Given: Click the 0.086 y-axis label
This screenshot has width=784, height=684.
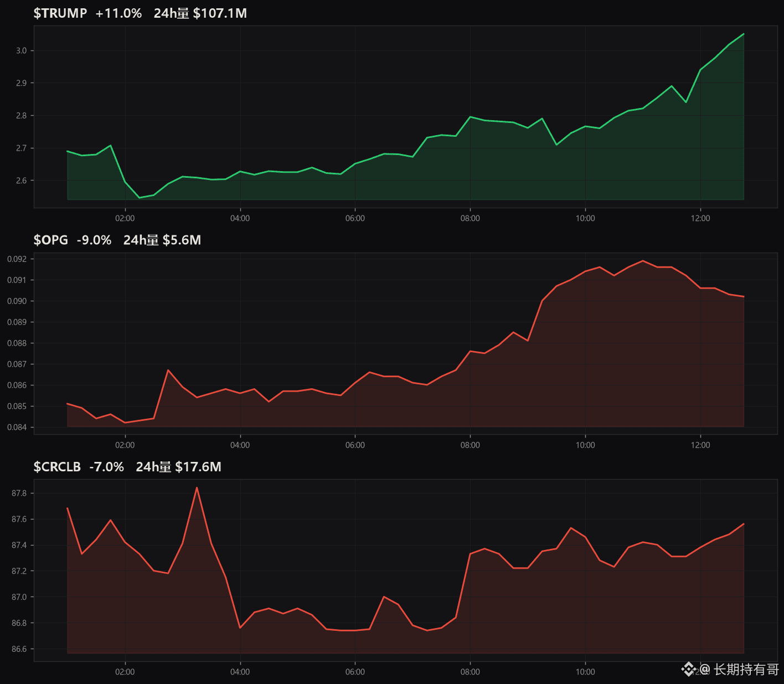Looking at the screenshot, I should click(x=17, y=385).
